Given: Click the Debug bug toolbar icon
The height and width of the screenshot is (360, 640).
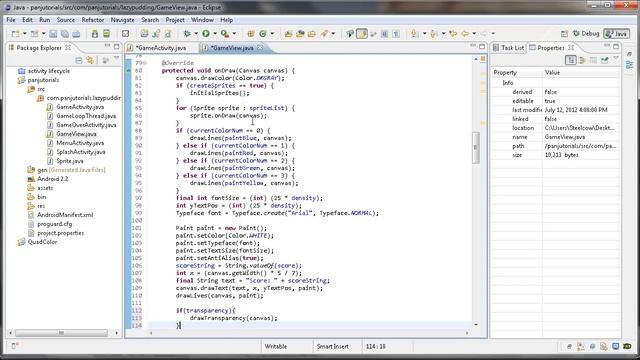Looking at the screenshot, I should [x=187, y=34].
